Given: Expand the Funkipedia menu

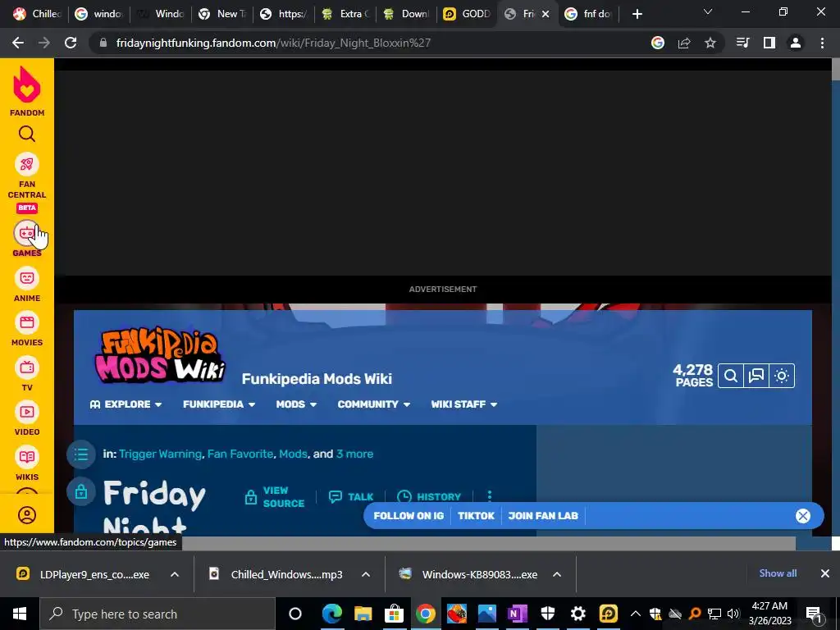Looking at the screenshot, I should 218,404.
